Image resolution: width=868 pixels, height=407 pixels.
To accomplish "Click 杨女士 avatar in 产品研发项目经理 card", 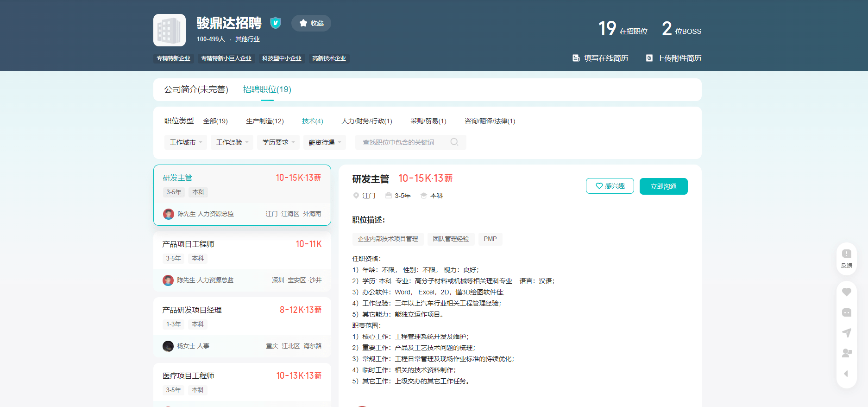I will tap(168, 346).
